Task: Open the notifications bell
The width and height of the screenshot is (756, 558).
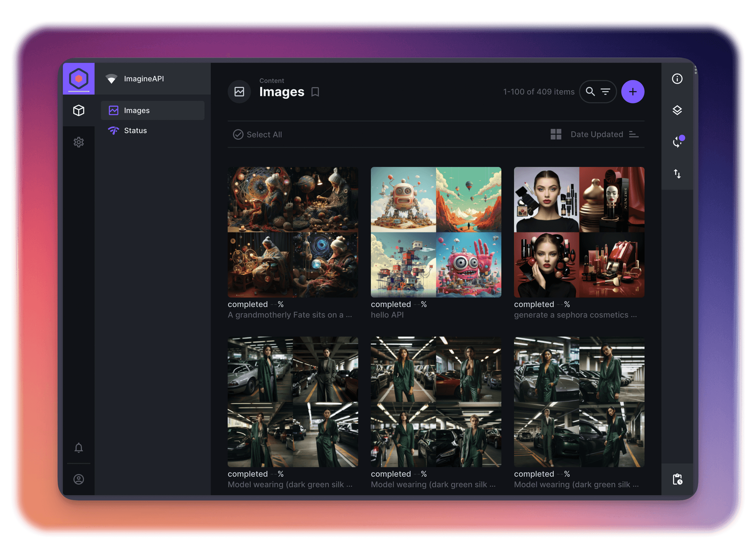Action: pyautogui.click(x=79, y=448)
